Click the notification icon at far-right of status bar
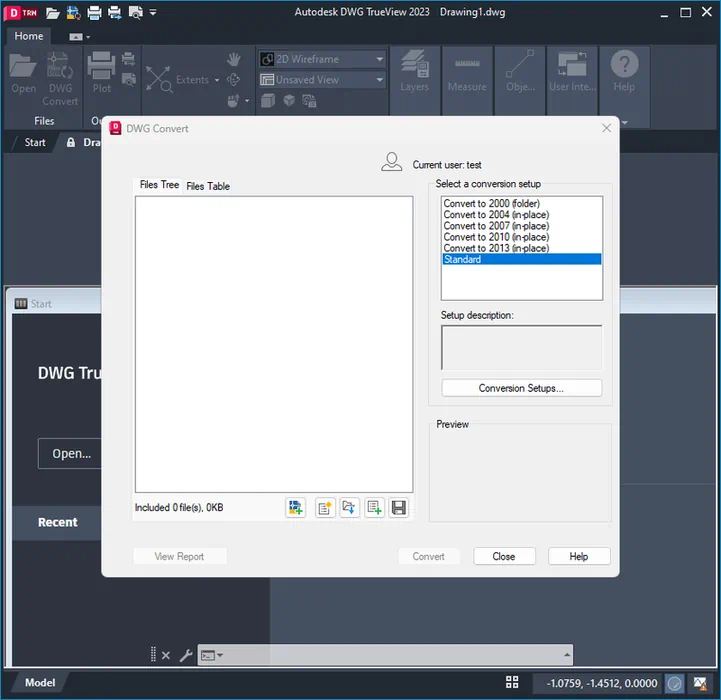721x700 pixels. [700, 684]
